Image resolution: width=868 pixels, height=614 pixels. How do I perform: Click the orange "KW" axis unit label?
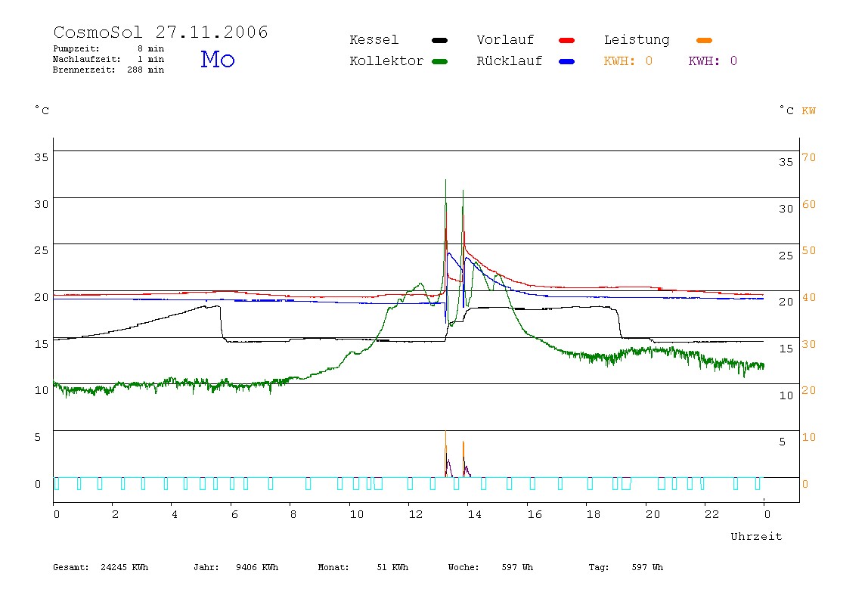click(x=809, y=110)
